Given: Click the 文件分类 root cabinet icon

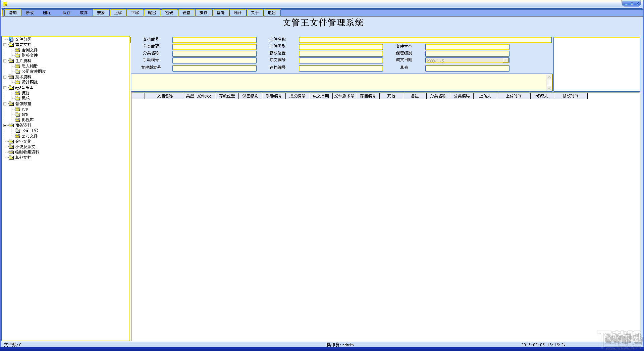Looking at the screenshot, I should tap(11, 39).
